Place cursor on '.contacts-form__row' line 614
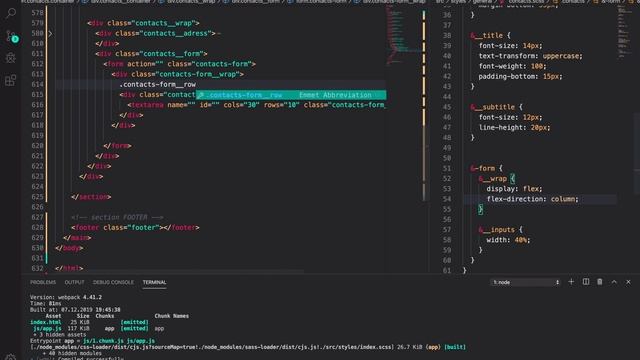Image resolution: width=640 pixels, height=360 pixels. 158,84
